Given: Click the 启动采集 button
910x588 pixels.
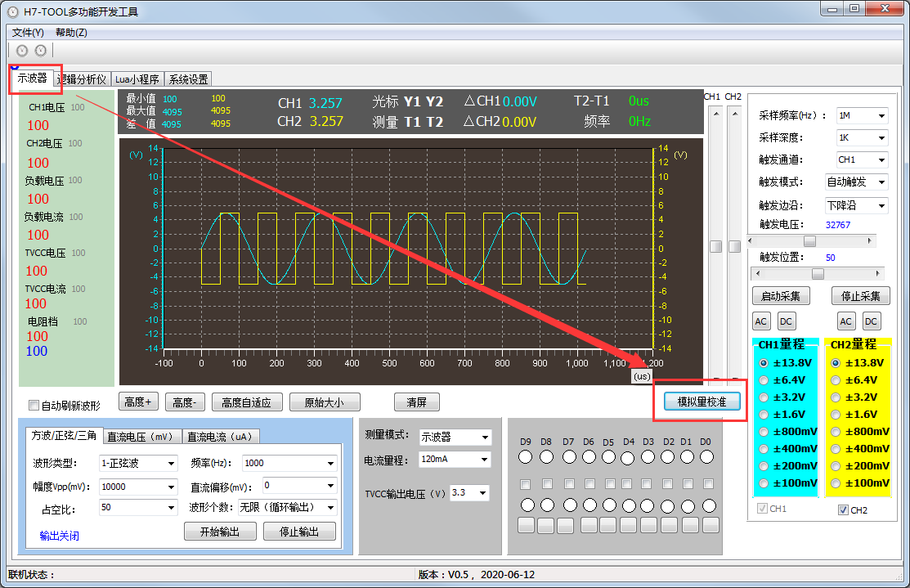Looking at the screenshot, I should click(781, 296).
